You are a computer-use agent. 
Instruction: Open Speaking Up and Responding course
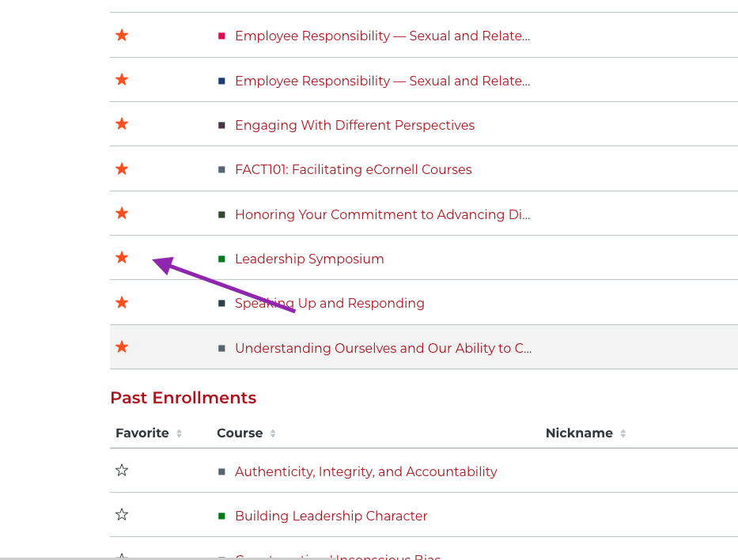click(330, 303)
